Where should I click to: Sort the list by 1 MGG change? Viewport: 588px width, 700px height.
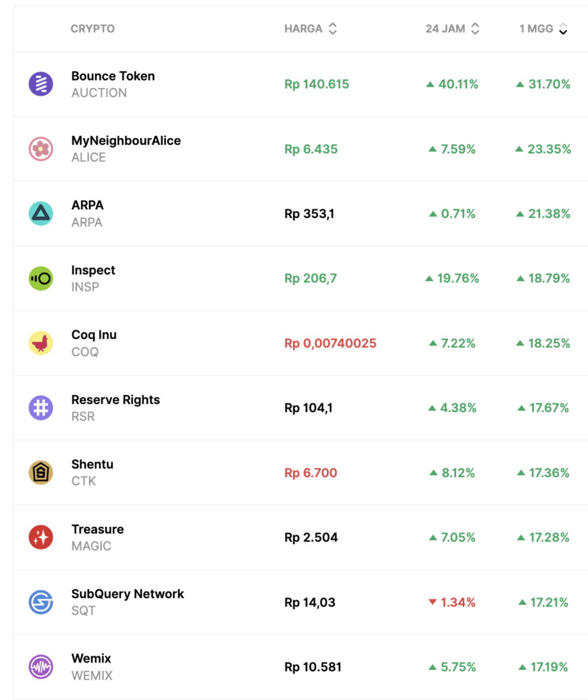[544, 29]
